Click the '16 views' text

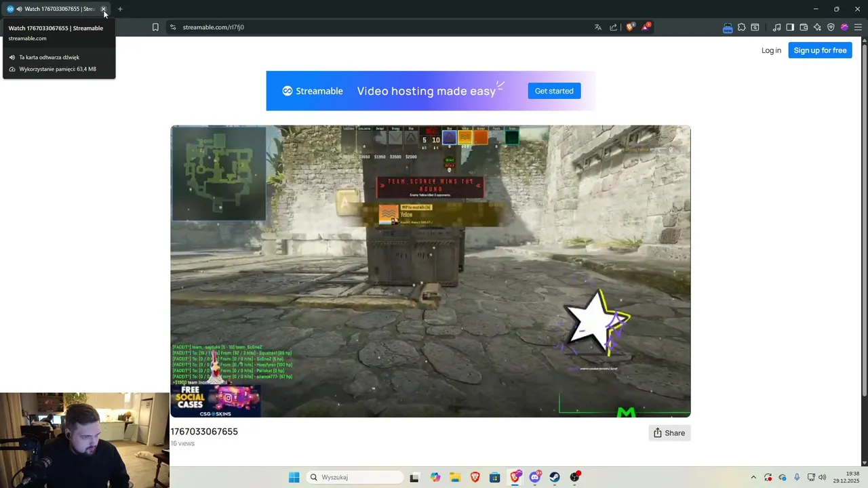coord(182,443)
